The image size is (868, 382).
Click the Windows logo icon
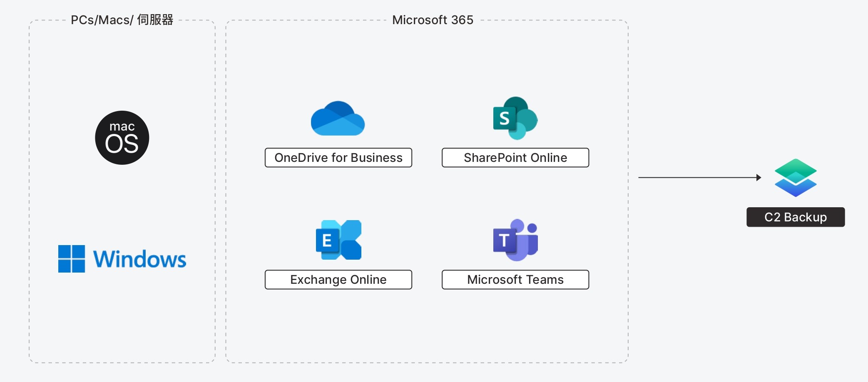(122, 259)
